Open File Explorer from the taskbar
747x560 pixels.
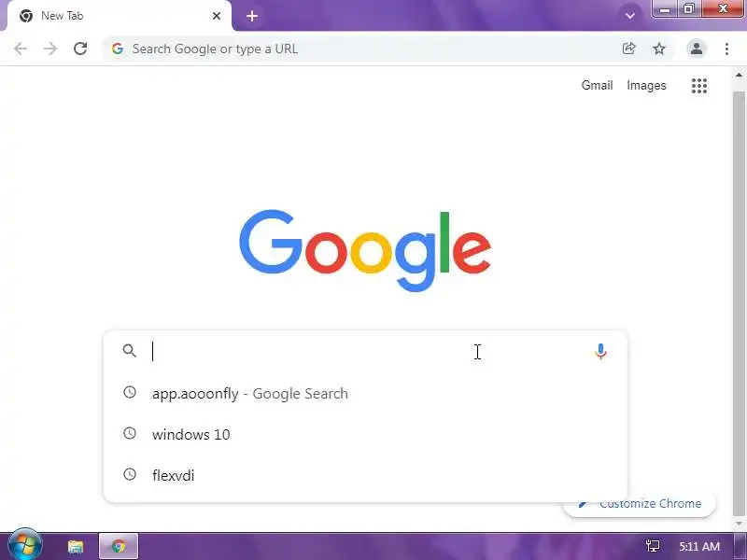click(x=76, y=547)
